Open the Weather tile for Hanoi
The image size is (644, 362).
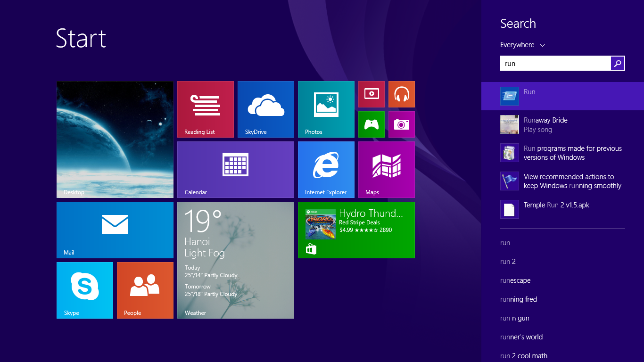236,260
